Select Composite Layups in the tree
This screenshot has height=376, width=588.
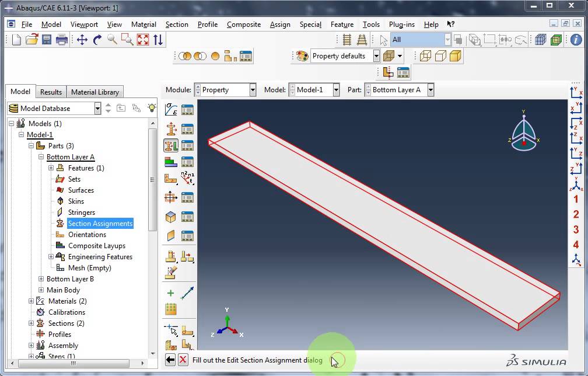[97, 246]
